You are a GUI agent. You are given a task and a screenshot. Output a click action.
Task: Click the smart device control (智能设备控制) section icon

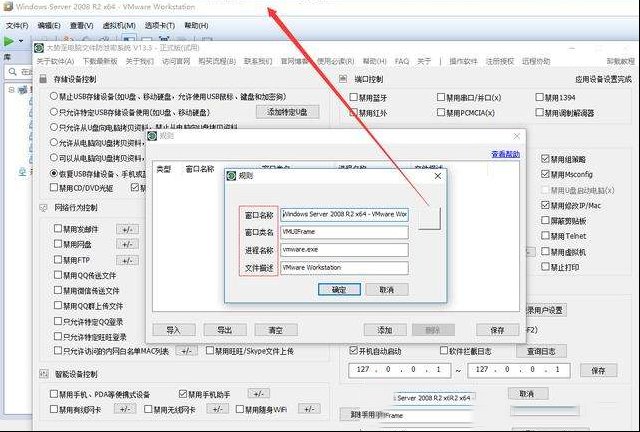point(44,374)
